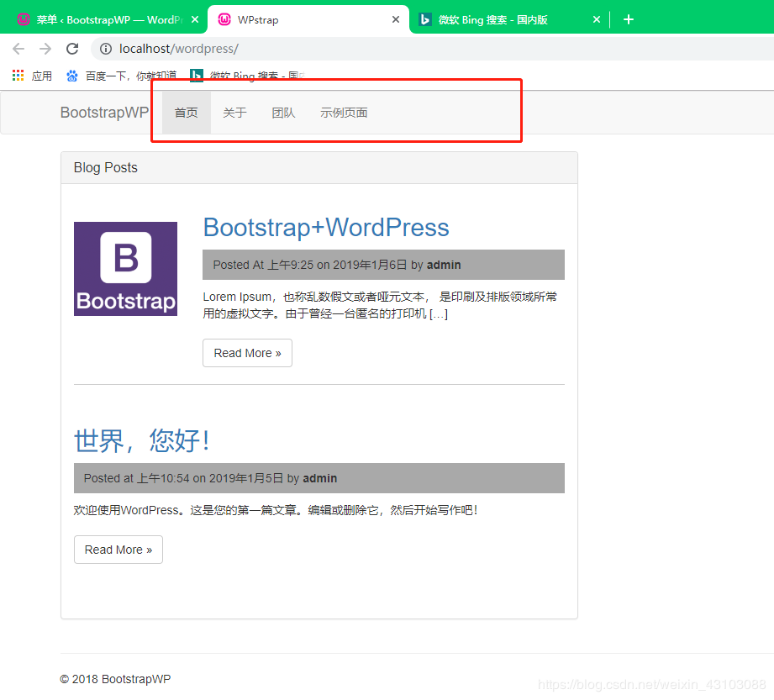The image size is (774, 700).
Task: Click the 欢迎使用WordPress excerpt text
Action: click(x=276, y=510)
